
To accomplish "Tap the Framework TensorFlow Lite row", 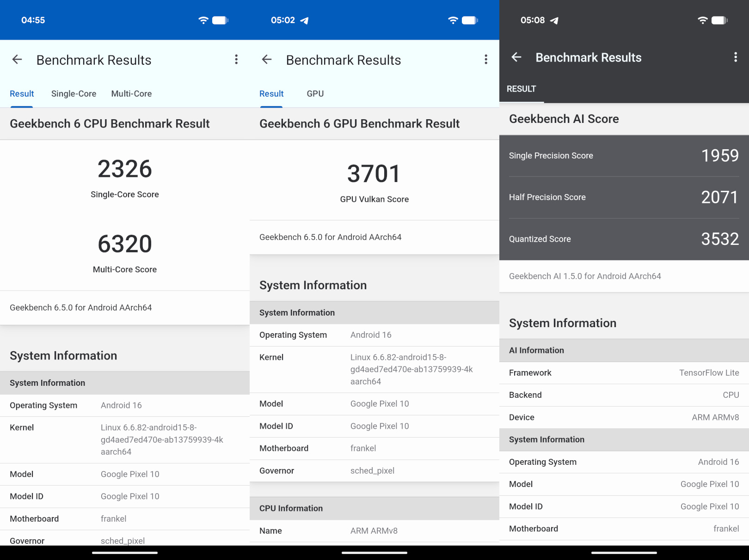I will pos(624,373).
